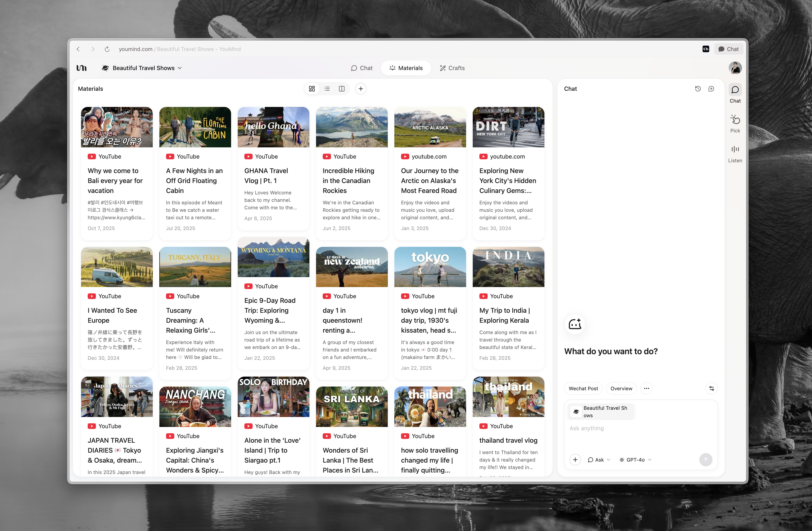This screenshot has height=531, width=812.
Task: Switch to the top Chat tab
Action: [362, 68]
